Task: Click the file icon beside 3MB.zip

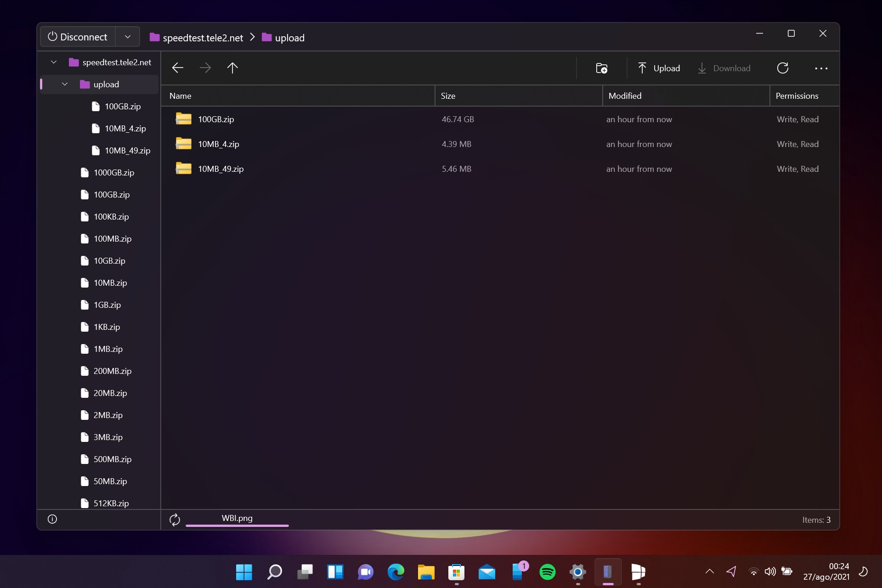Action: (x=85, y=437)
